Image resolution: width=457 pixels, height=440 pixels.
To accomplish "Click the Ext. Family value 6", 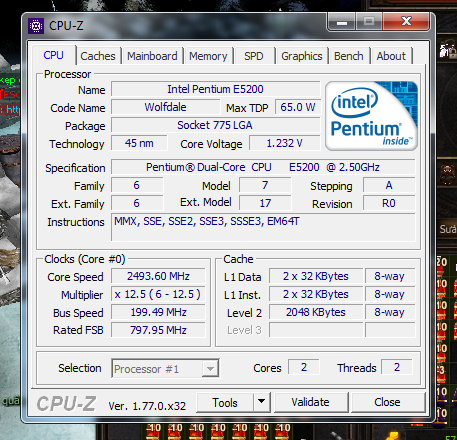I will tap(137, 203).
